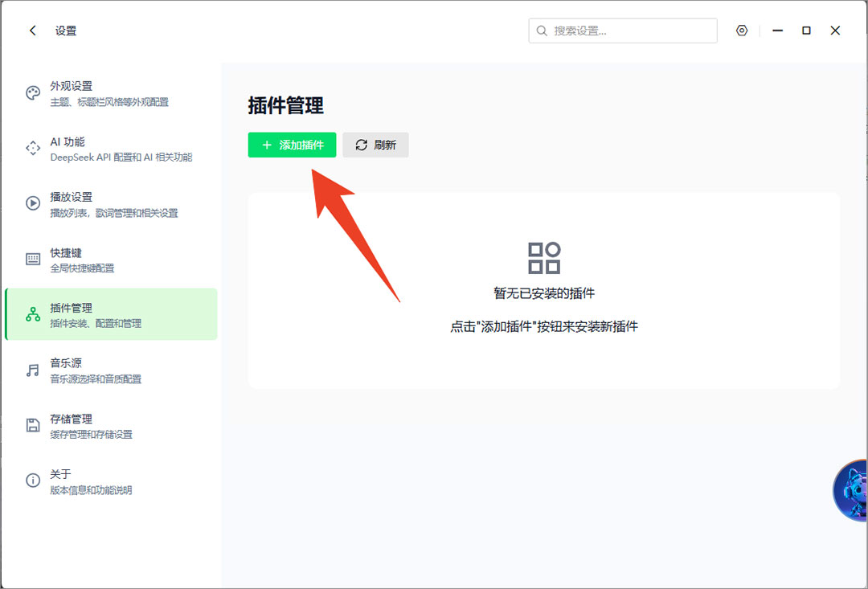The height and width of the screenshot is (589, 868).
Task: Click the settings gear near the search bar
Action: 741,30
